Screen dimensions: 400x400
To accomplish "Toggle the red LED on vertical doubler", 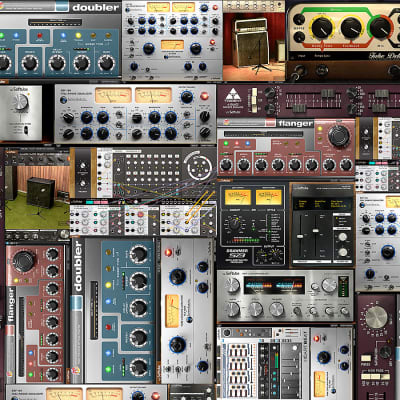I will [x=108, y=327].
